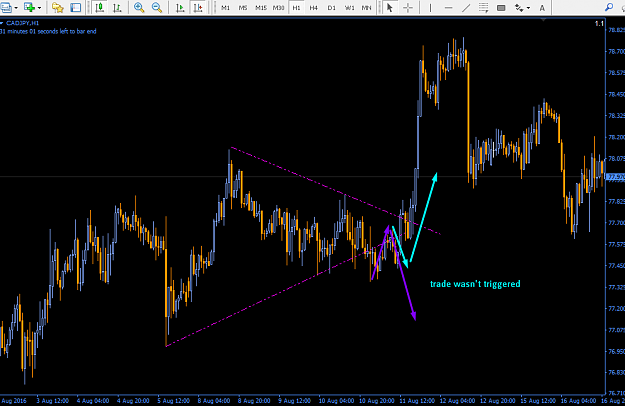The width and height of the screenshot is (625, 406).
Task: Click the '16 Aug 04:00' time label
Action: pos(579,400)
